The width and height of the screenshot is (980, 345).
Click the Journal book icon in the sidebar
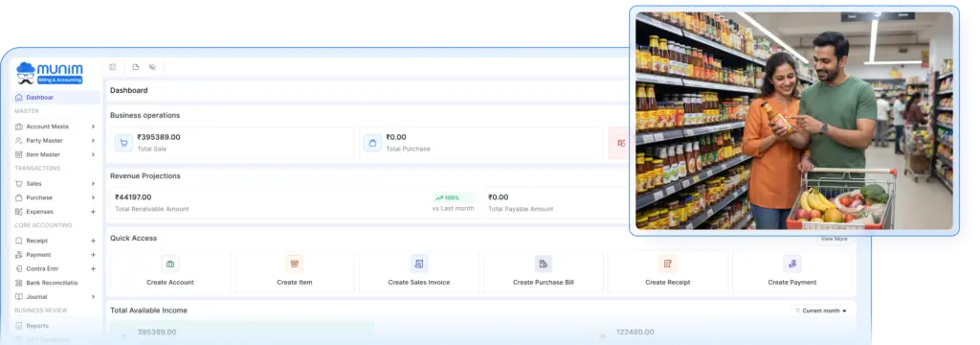point(19,297)
